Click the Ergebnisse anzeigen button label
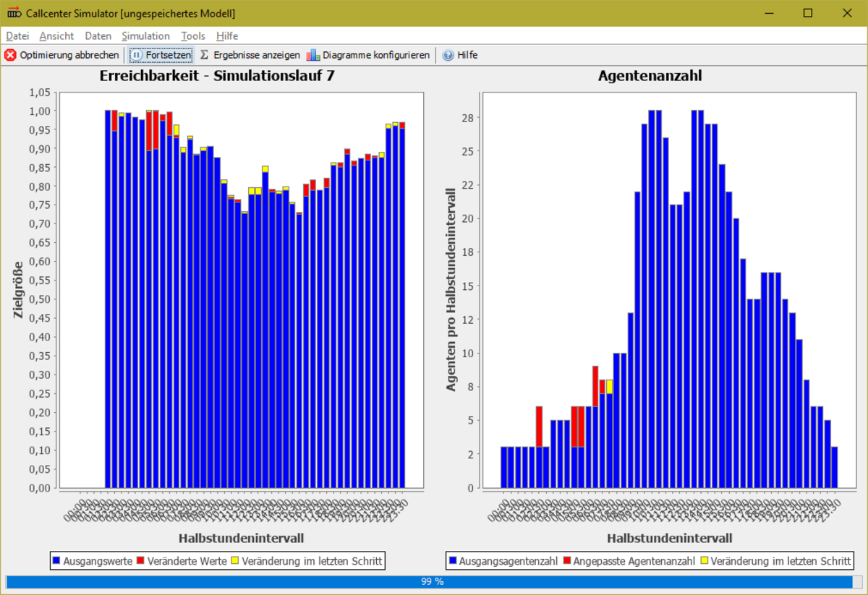The image size is (868, 595). point(257,55)
